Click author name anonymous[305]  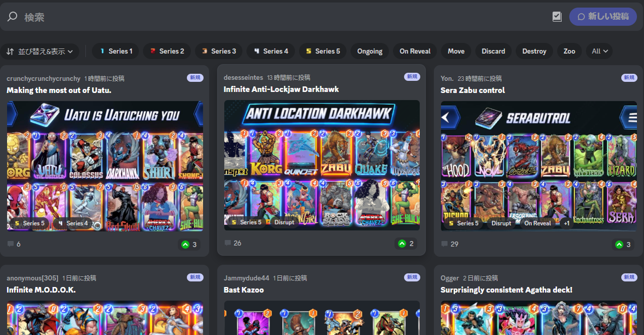[32, 278]
